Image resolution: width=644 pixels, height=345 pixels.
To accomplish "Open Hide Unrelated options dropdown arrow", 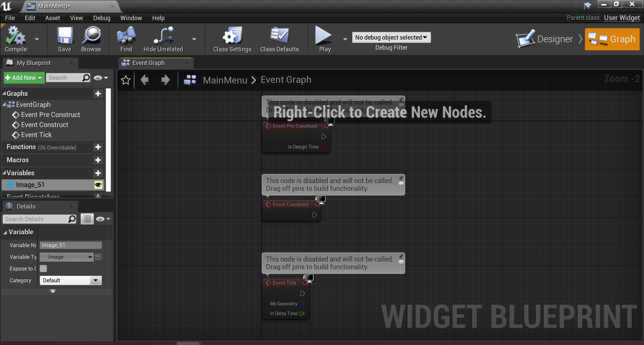I will coord(194,40).
